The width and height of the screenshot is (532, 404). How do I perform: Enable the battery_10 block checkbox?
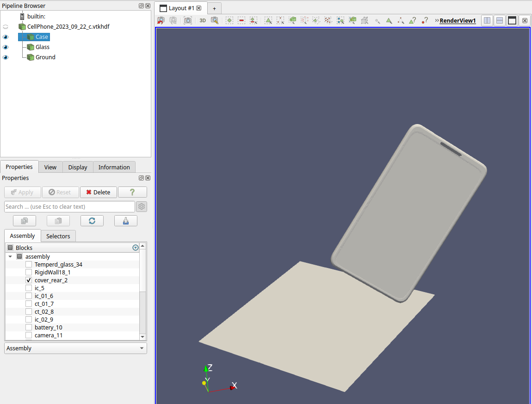tap(29, 327)
